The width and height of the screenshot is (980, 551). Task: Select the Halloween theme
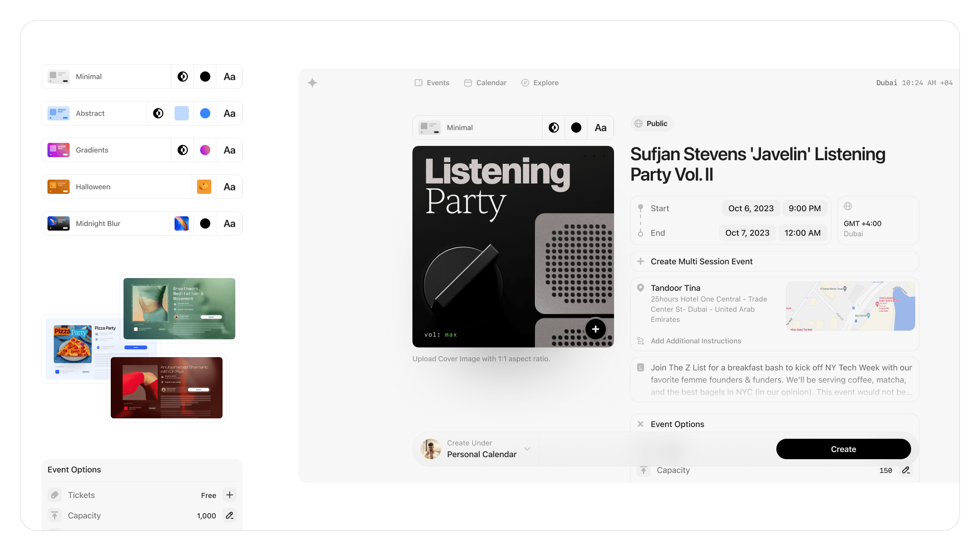pos(116,187)
